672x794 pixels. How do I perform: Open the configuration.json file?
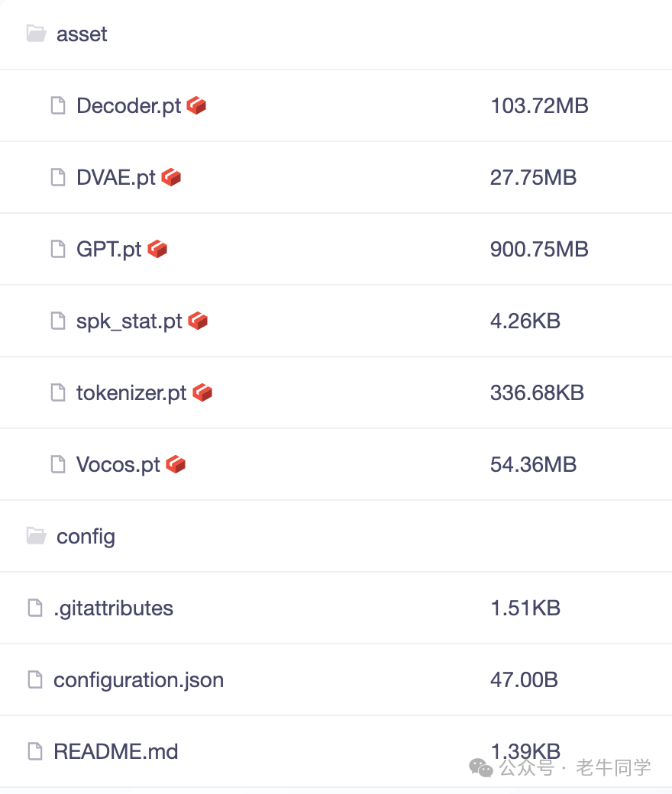point(139,680)
